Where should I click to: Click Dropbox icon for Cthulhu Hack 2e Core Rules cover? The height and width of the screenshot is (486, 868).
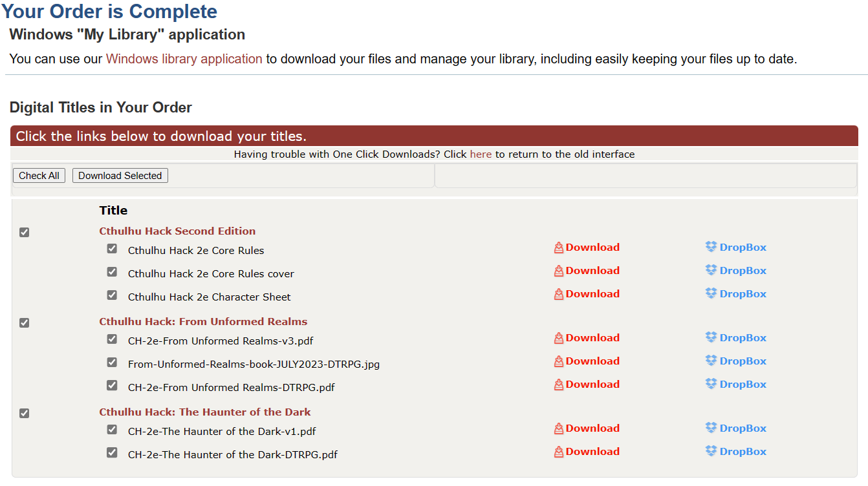tap(711, 270)
